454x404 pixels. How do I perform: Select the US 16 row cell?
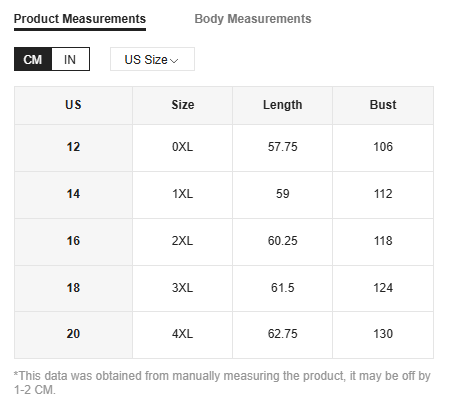point(73,241)
